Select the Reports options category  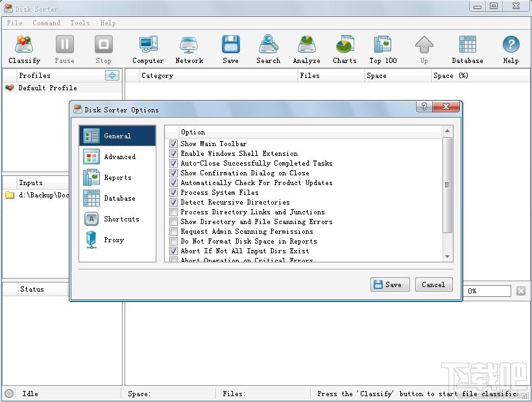point(117,177)
